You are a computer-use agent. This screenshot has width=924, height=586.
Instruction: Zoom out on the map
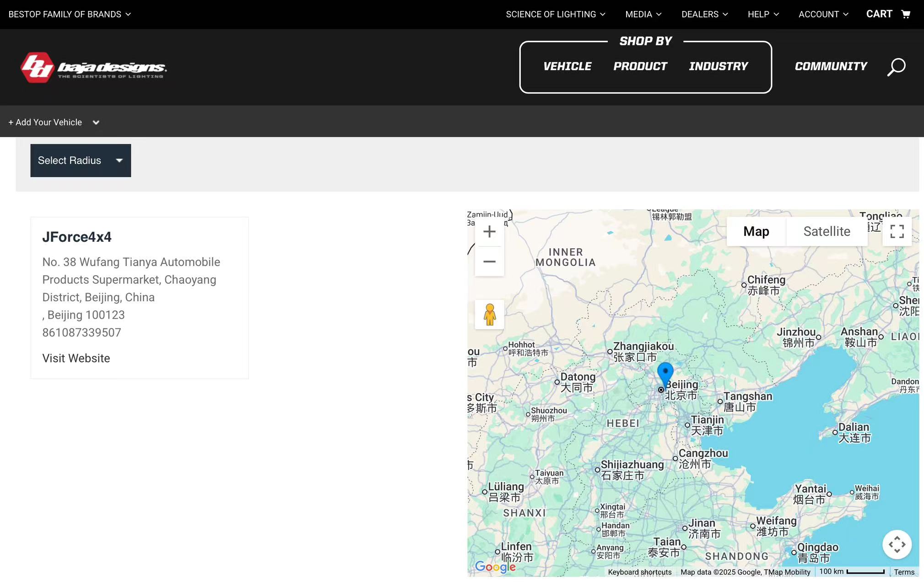489,262
